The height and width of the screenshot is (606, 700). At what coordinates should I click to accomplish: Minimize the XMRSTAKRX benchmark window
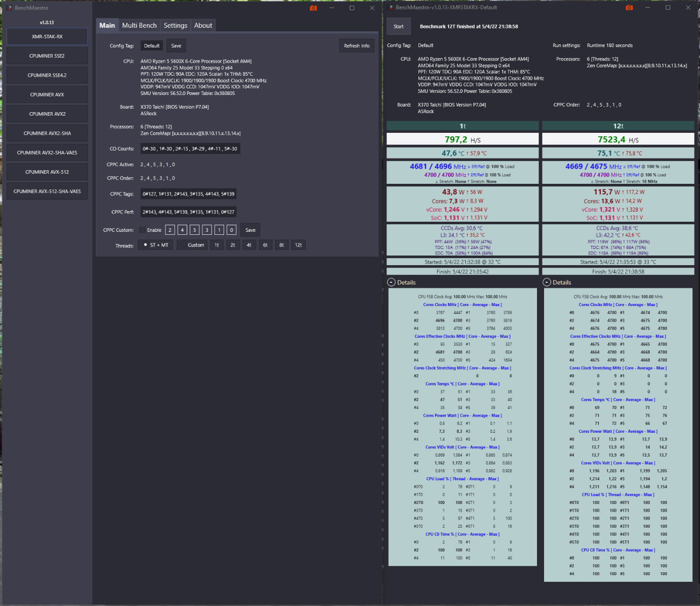[x=648, y=8]
